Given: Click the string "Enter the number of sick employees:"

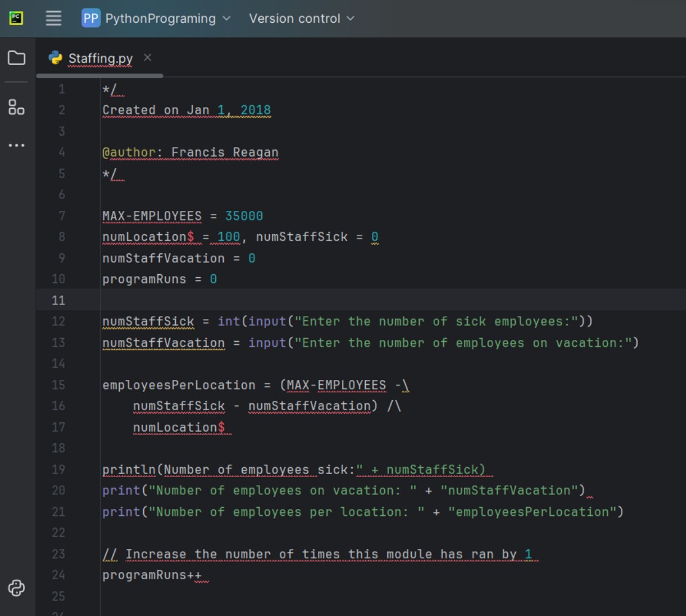Looking at the screenshot, I should point(436,321).
